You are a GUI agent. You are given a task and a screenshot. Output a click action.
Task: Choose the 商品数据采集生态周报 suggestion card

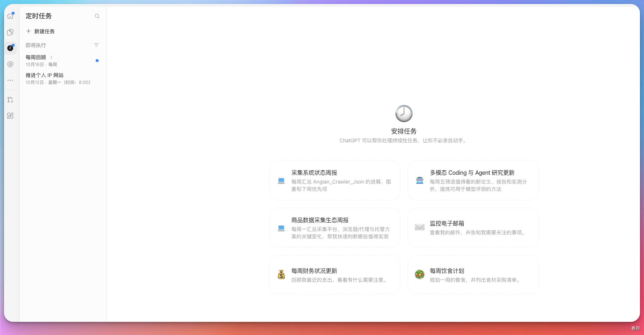(335, 228)
